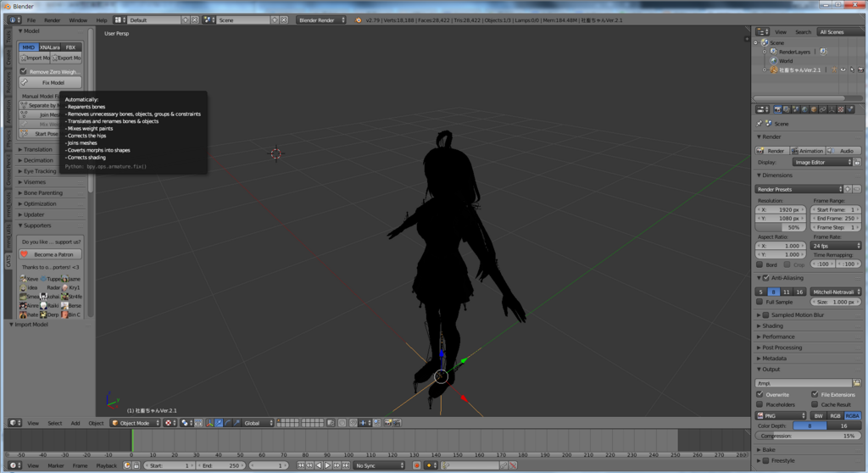Click the pin icon beside Scene breadcrumb

(x=759, y=124)
